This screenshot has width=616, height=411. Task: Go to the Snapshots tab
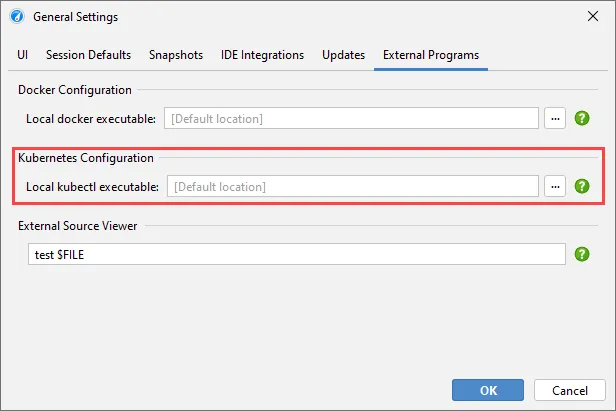pyautogui.click(x=176, y=55)
